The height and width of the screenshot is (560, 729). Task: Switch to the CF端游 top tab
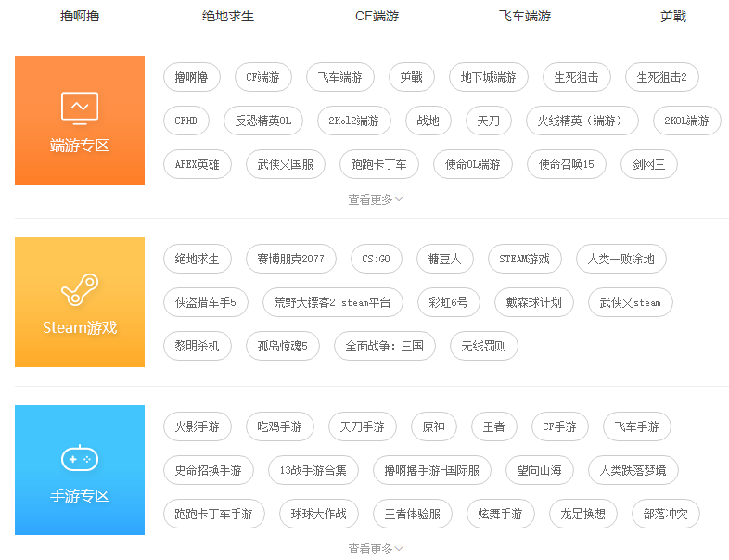[x=377, y=17]
